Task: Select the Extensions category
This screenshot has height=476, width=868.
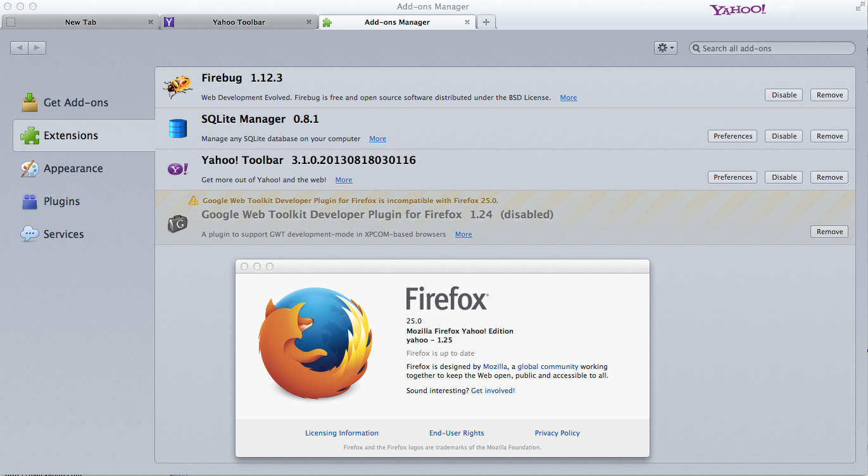Action: 84,135
